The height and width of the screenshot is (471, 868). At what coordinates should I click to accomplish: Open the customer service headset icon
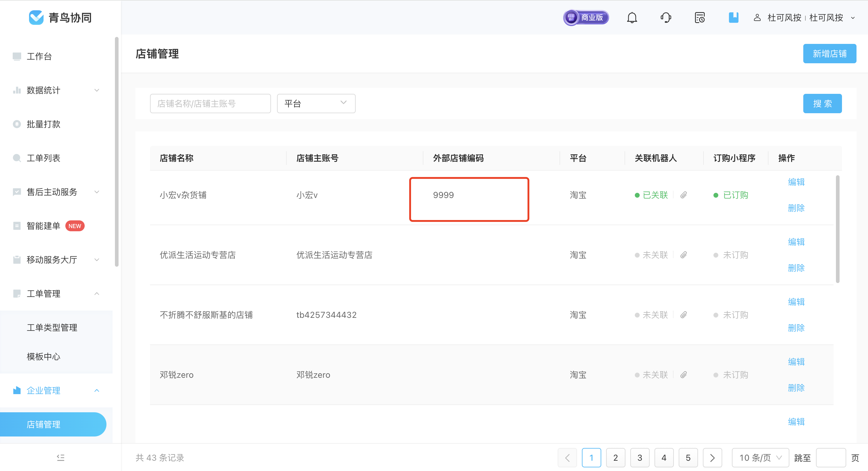(666, 18)
